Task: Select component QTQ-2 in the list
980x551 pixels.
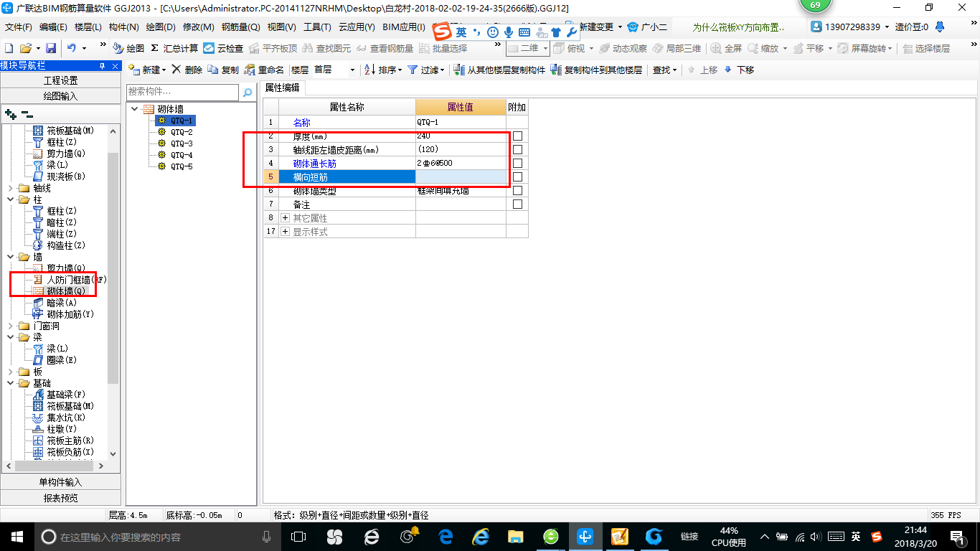Action: coord(181,132)
